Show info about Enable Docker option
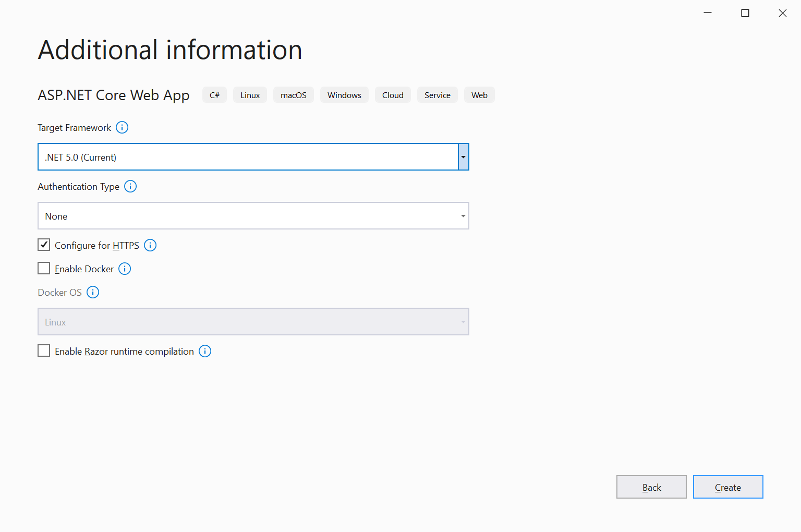Image resolution: width=801 pixels, height=532 pixels. pos(125,269)
